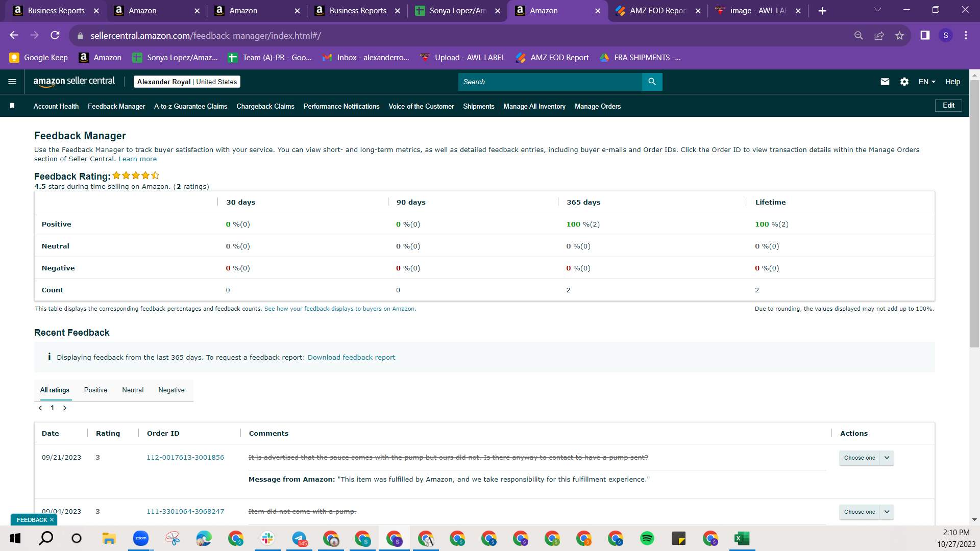
Task: Open A-to-z Guarantee Claims
Action: pos(190,106)
